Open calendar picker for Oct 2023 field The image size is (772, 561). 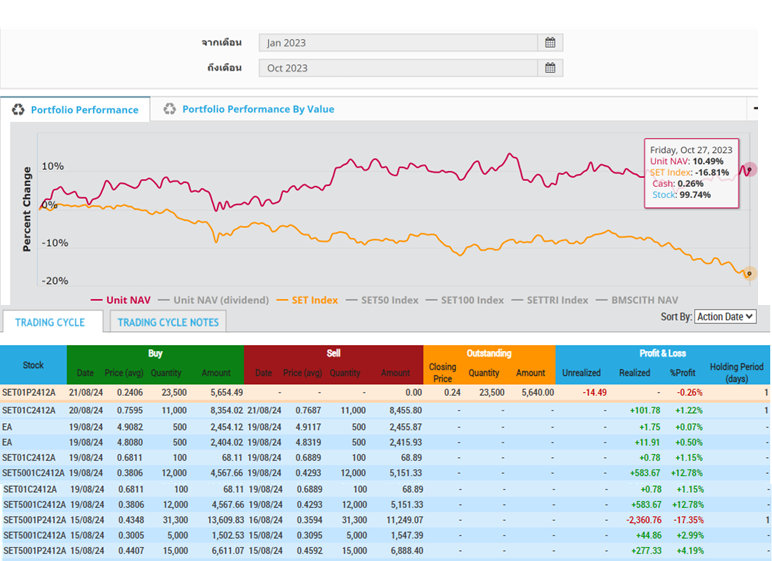click(550, 68)
